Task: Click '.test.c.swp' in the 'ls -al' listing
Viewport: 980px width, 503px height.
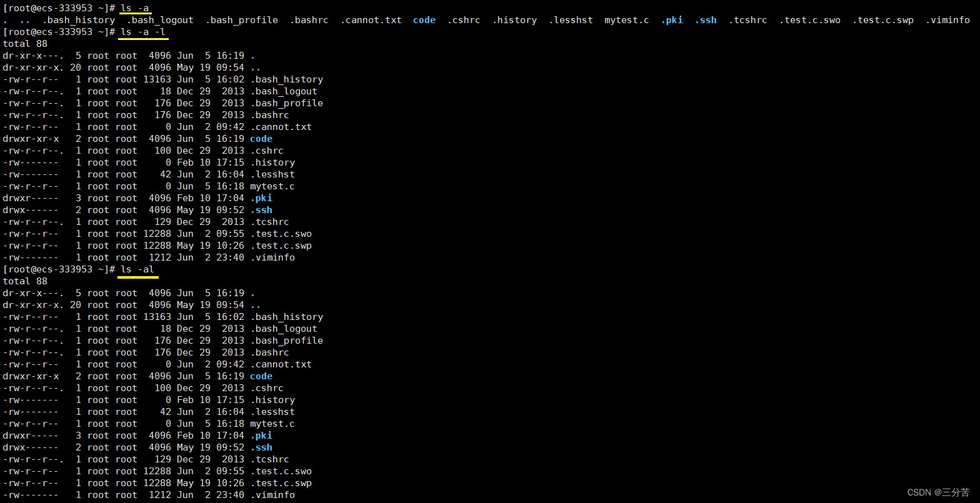Action: 281,483
